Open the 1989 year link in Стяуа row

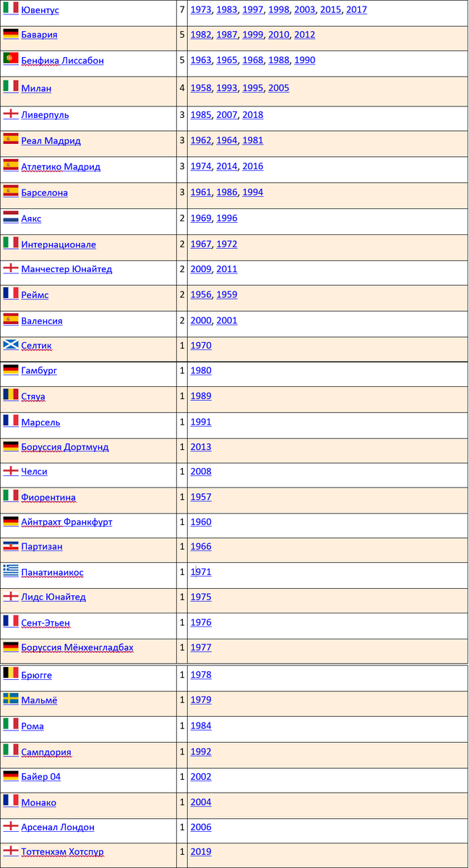(201, 396)
